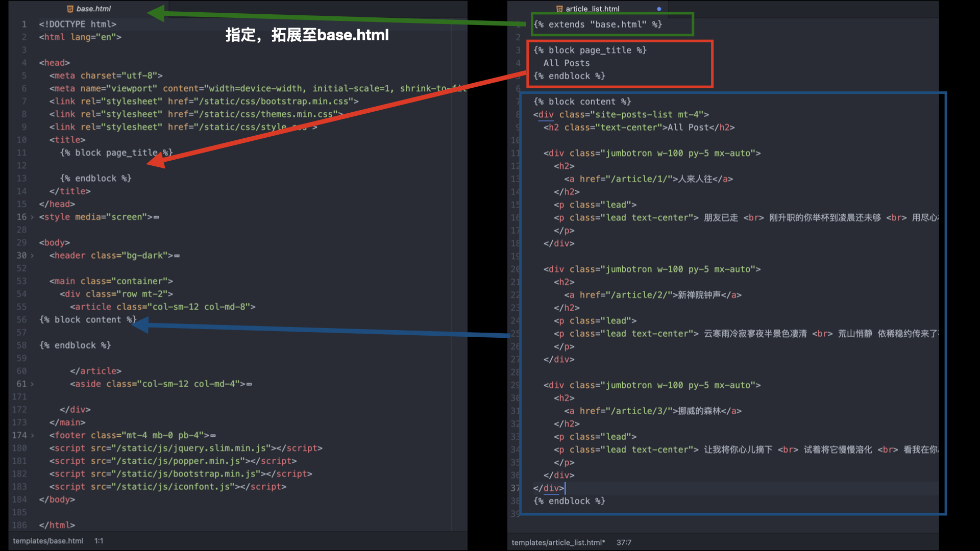
Task: Click the div class="row mt-2" line
Action: 116,294
